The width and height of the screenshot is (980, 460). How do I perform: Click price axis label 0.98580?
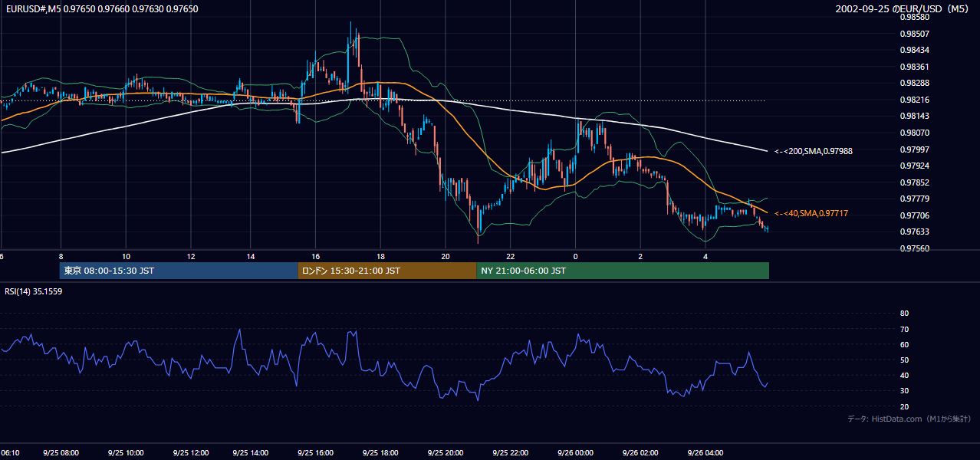tap(915, 17)
